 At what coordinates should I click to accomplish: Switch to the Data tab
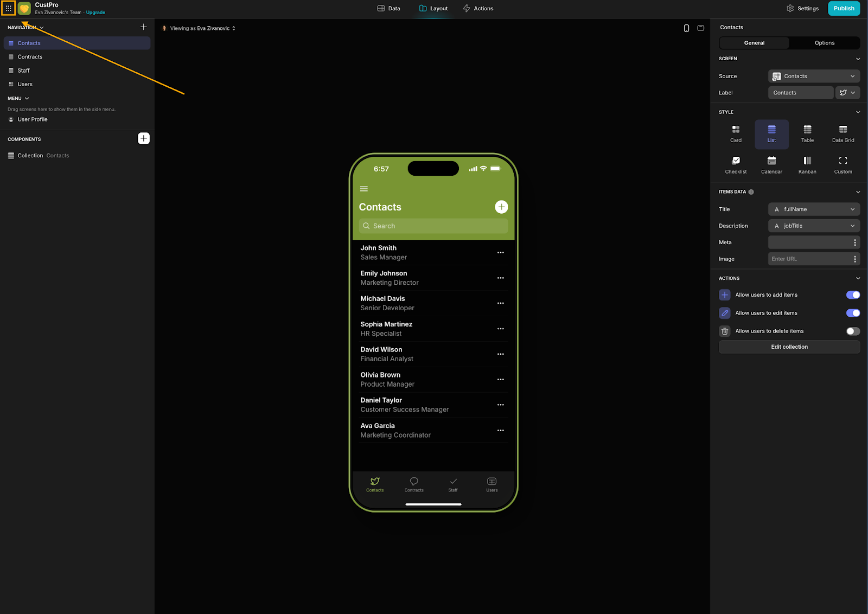click(388, 9)
